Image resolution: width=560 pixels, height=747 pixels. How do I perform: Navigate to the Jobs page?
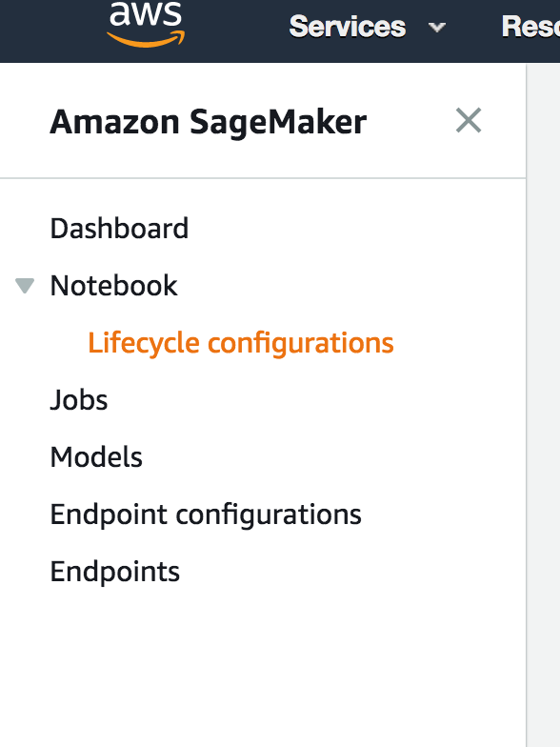[79, 400]
